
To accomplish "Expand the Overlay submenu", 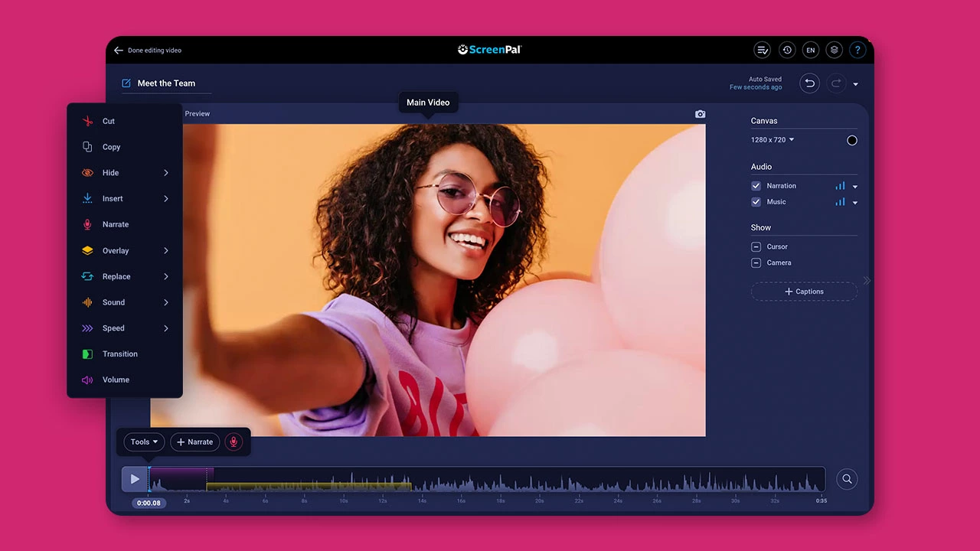I will coord(116,250).
